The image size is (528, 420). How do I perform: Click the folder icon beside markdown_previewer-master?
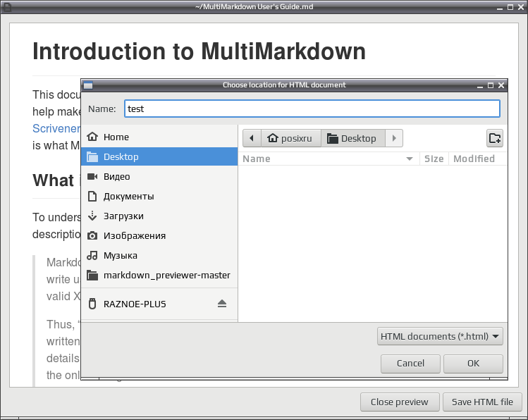point(92,276)
